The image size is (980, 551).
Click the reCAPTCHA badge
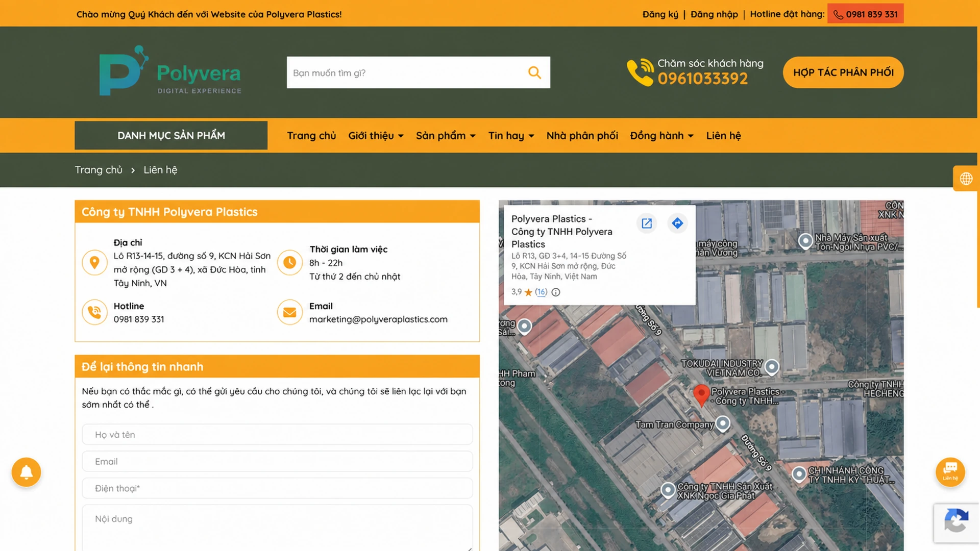[956, 523]
